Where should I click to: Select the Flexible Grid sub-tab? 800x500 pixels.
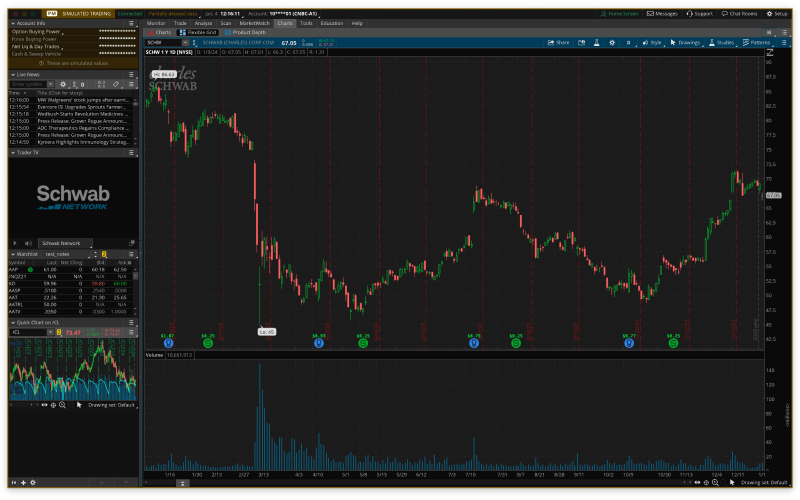(194, 32)
